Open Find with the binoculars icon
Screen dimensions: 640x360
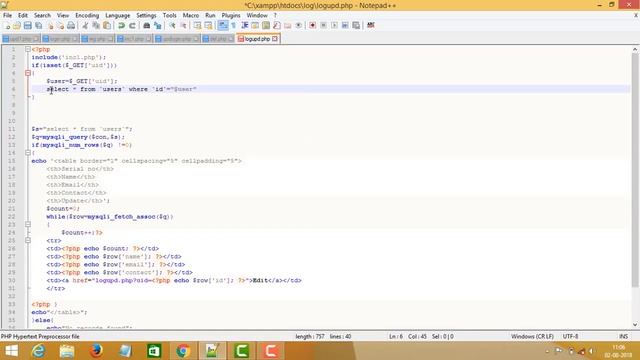coord(146,25)
